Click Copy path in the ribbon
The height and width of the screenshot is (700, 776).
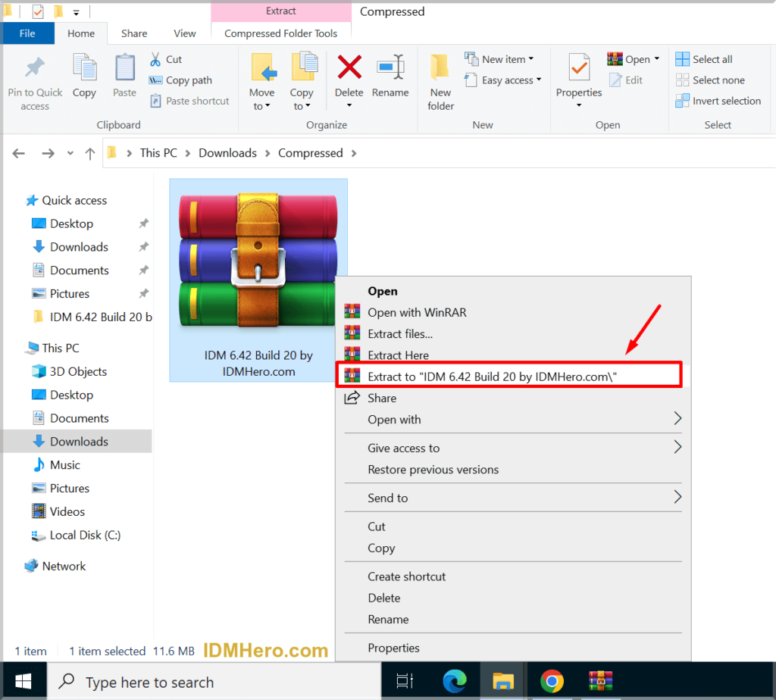pos(180,80)
